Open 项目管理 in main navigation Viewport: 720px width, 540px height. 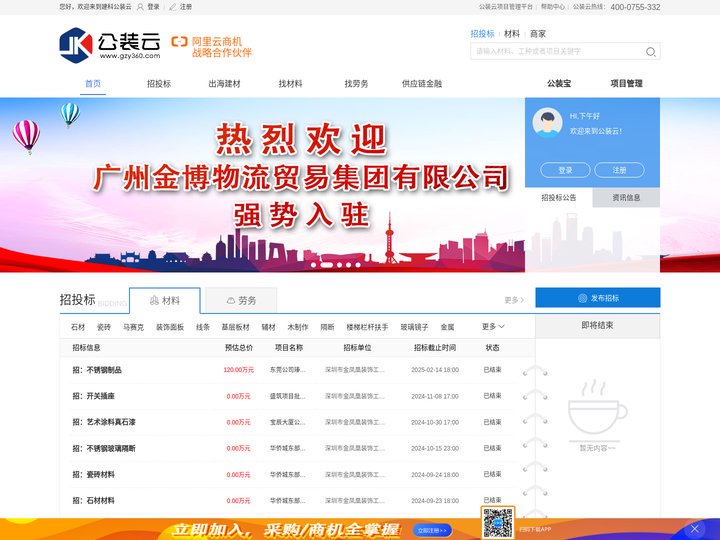click(x=626, y=84)
